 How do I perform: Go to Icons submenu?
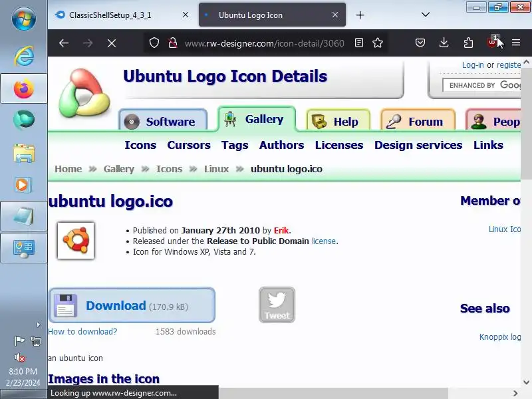point(140,145)
